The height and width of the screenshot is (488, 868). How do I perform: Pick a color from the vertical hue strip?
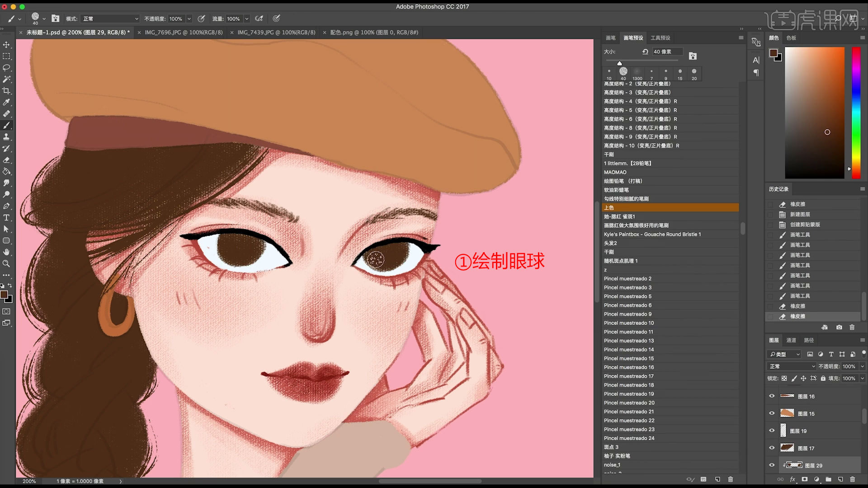coord(856,113)
